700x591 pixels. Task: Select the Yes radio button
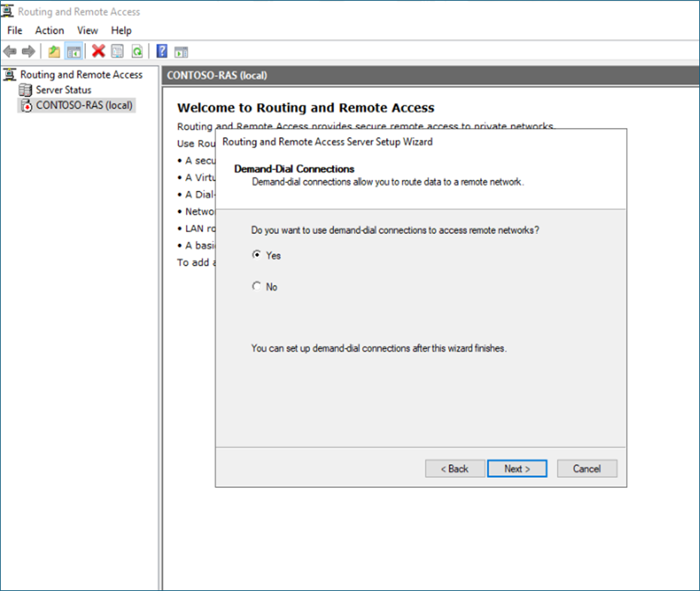(x=257, y=255)
